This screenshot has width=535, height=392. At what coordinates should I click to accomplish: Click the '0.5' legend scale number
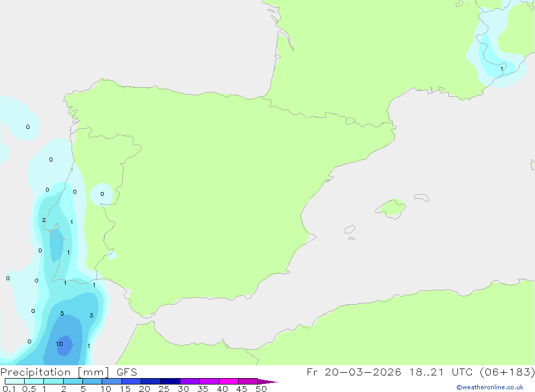click(29, 389)
